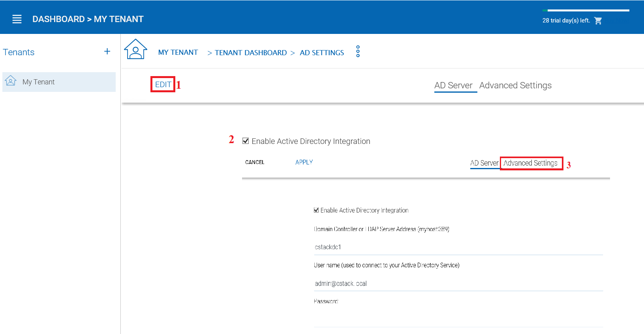Toggle lower Enable Active Directory Integration checkbox
The width and height of the screenshot is (644, 334).
tap(316, 210)
